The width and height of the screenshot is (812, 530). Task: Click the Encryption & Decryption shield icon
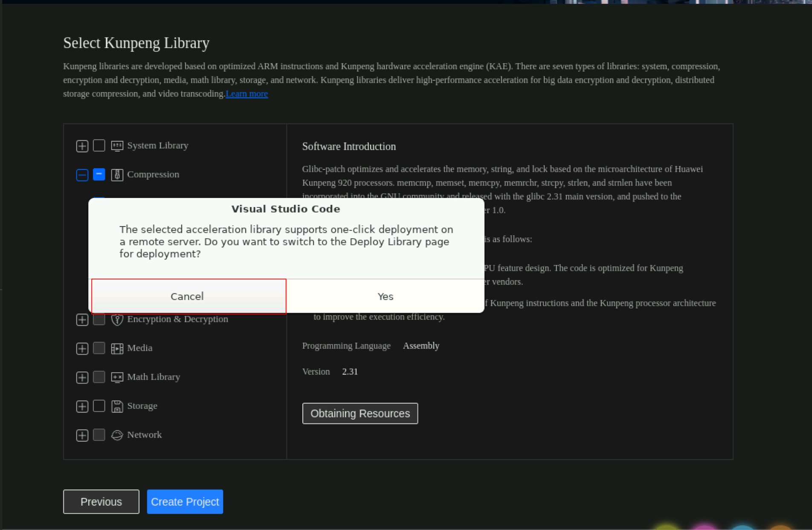(117, 320)
